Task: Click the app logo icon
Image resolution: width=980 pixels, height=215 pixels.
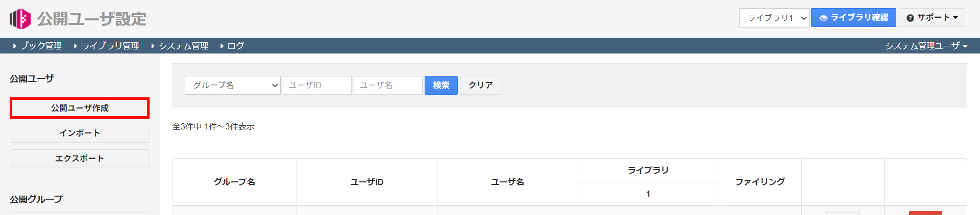Action: [x=20, y=19]
